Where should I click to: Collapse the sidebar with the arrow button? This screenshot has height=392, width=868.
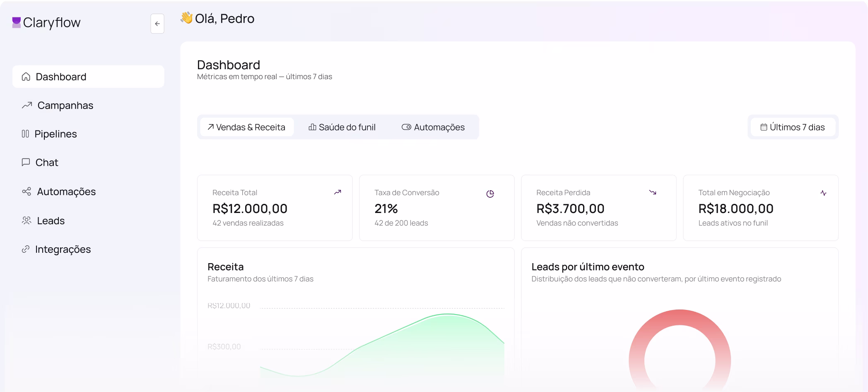pos(157,24)
